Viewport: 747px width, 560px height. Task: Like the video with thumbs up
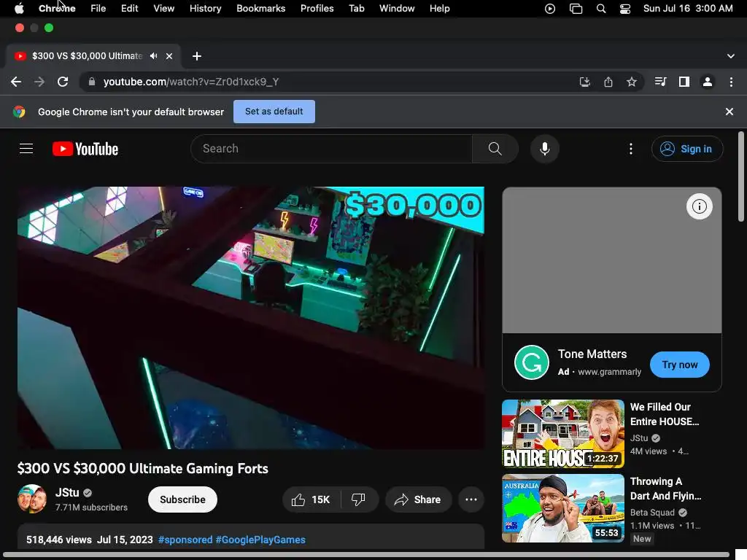(x=311, y=499)
